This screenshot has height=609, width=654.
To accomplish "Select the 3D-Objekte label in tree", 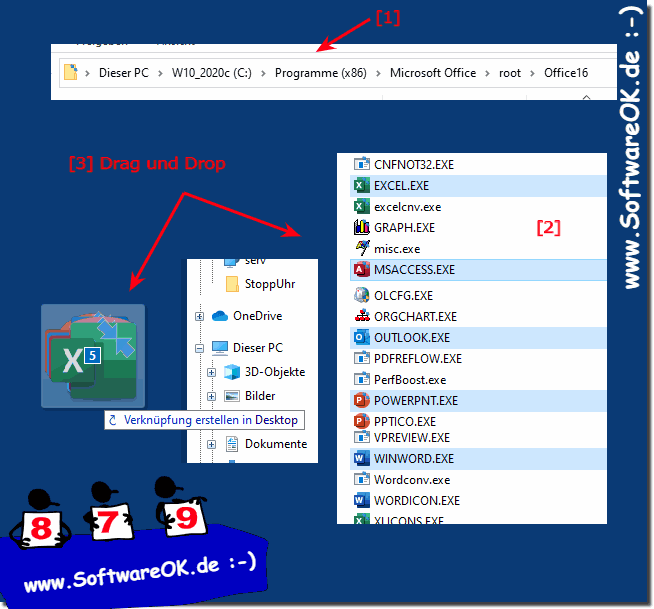I will [x=275, y=372].
